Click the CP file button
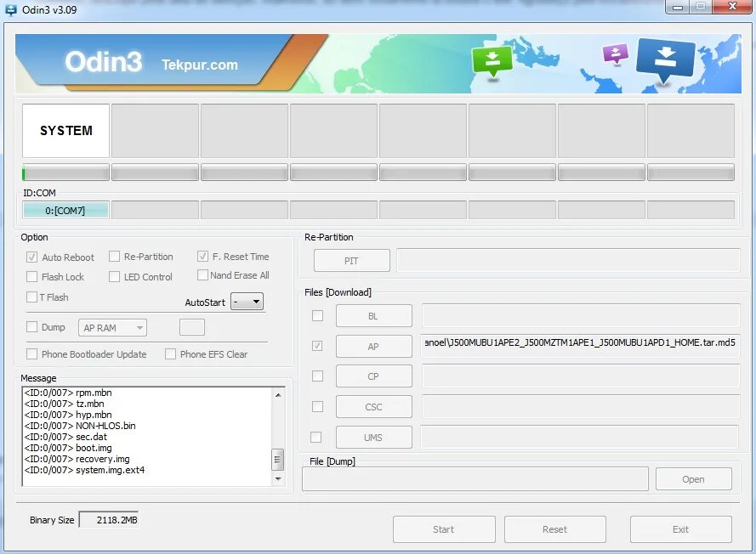This screenshot has width=756, height=554. [373, 376]
